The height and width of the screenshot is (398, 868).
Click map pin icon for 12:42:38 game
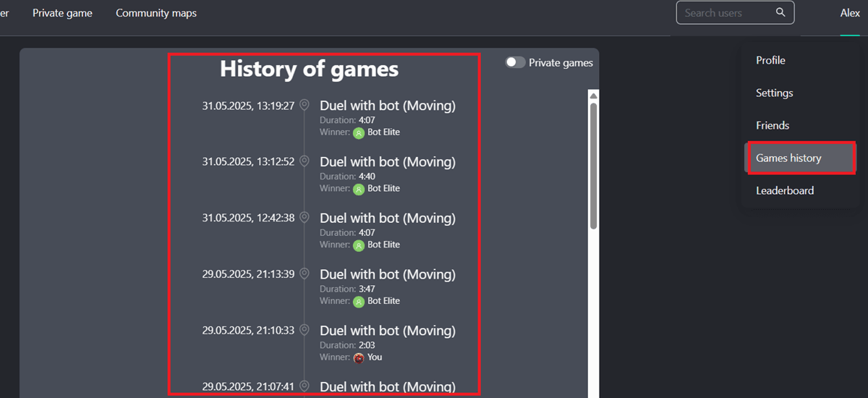coord(305,218)
